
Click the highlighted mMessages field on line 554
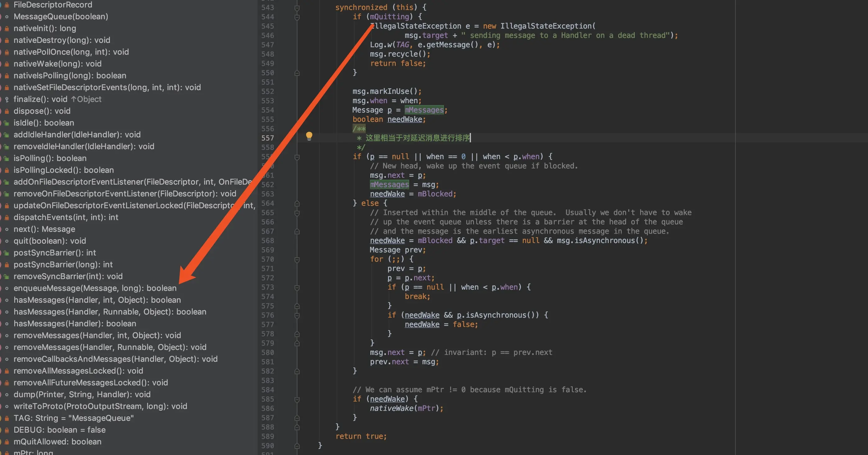[x=424, y=110]
